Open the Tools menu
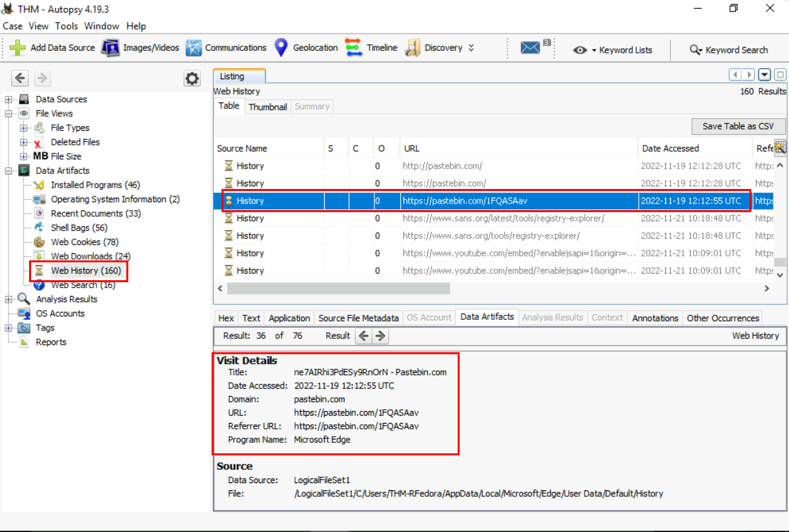This screenshot has width=789, height=532. click(x=66, y=26)
